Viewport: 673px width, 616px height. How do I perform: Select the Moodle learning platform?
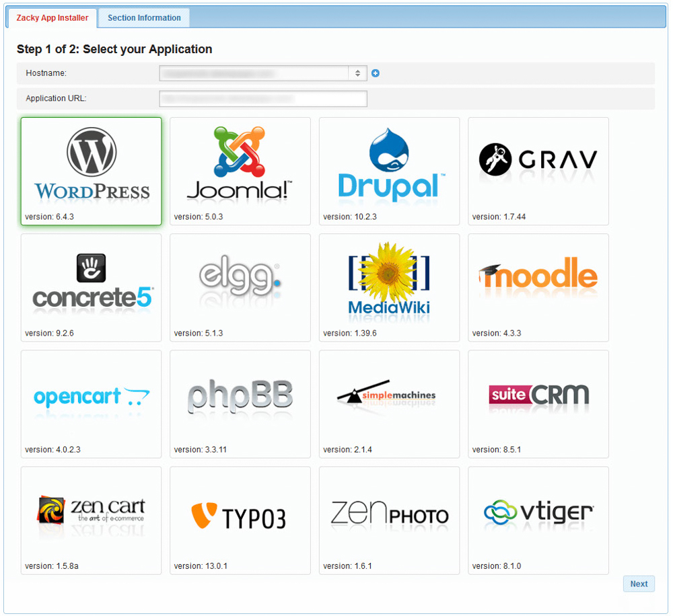point(538,286)
